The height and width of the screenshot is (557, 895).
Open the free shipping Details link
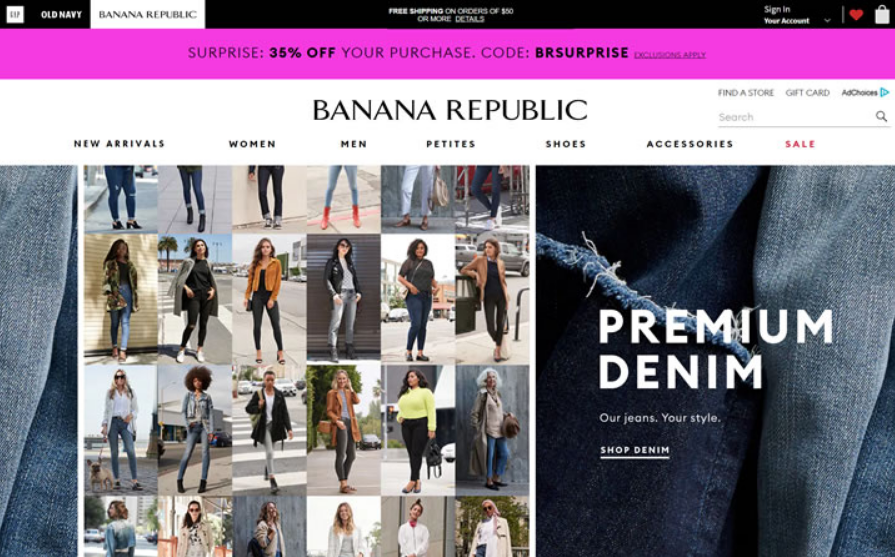pyautogui.click(x=470, y=19)
